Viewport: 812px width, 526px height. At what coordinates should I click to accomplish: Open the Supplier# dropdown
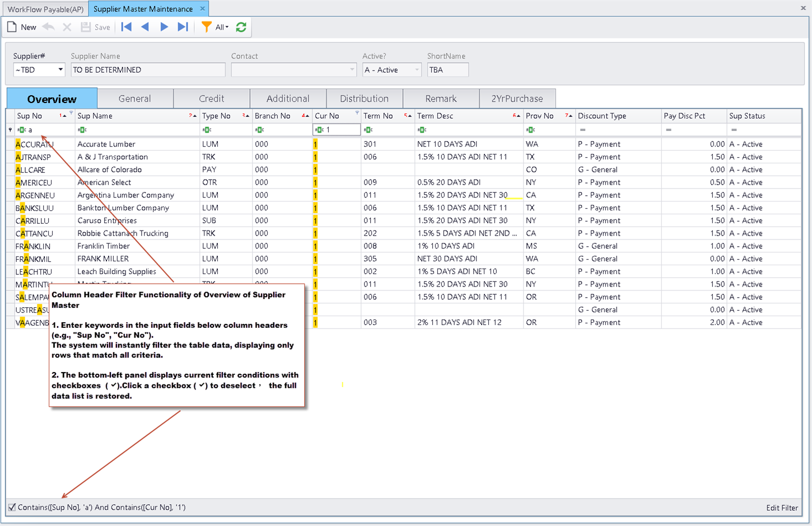click(60, 70)
